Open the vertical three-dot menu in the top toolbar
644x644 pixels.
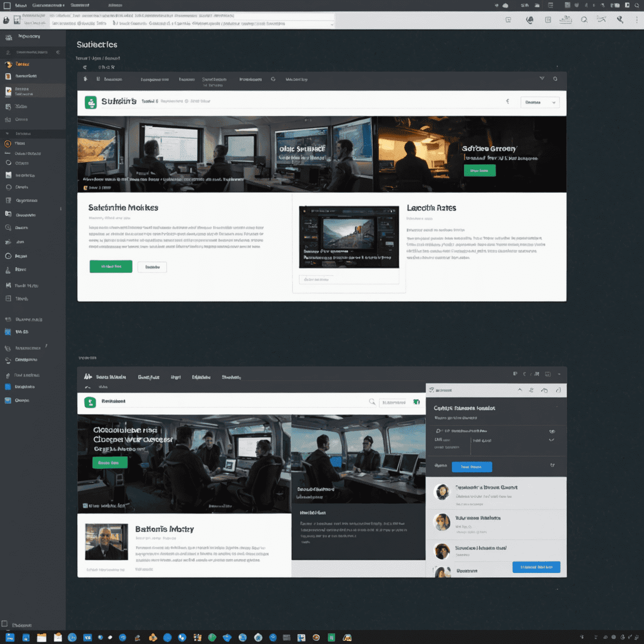point(636,20)
